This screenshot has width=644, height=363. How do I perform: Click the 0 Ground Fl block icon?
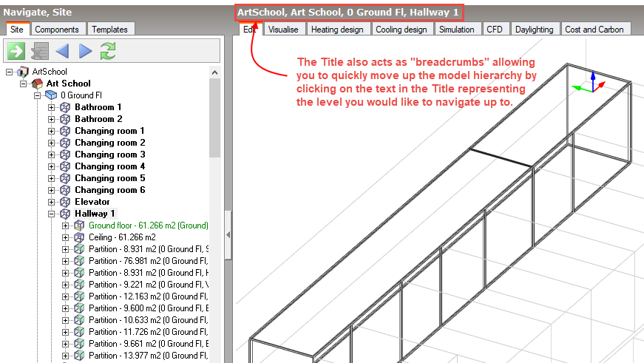(x=51, y=95)
